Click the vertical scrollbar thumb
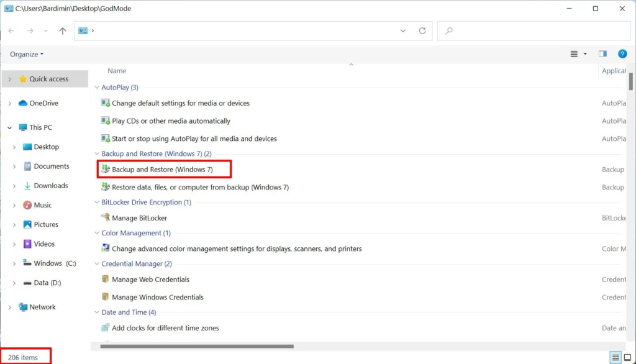This screenshot has height=364, width=636. tap(631, 81)
